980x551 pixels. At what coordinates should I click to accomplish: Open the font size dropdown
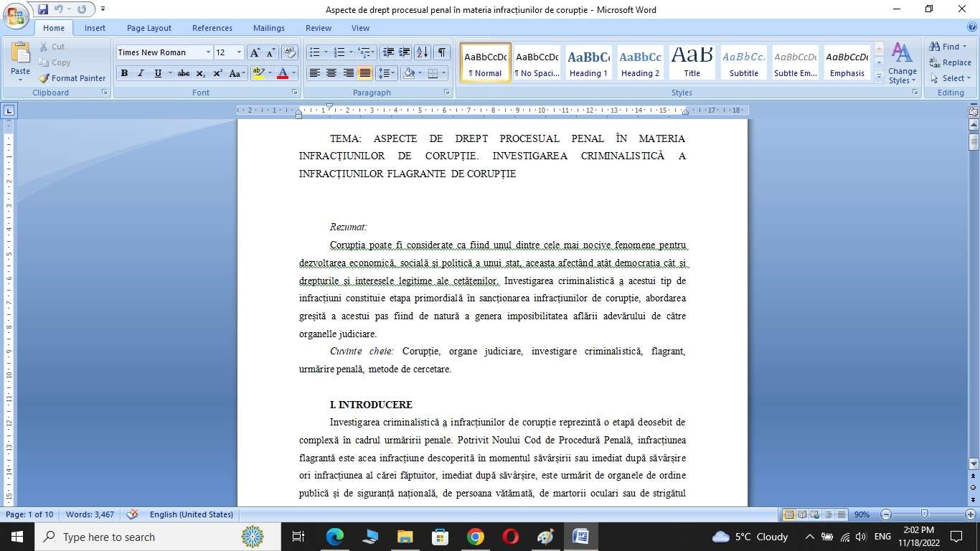[x=239, y=52]
